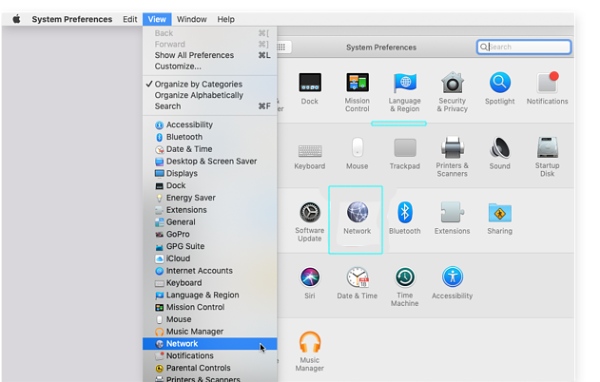The height and width of the screenshot is (382, 600).
Task: Open Language & Region pane icon
Action: [405, 83]
